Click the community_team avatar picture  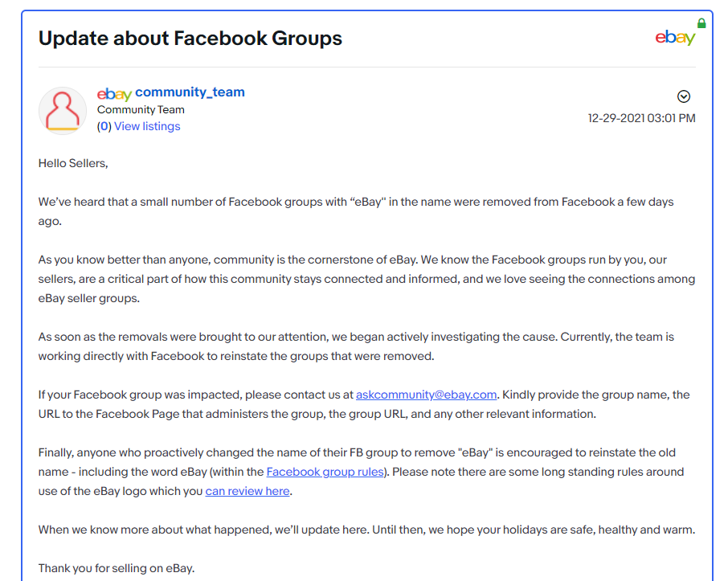pos(62,111)
